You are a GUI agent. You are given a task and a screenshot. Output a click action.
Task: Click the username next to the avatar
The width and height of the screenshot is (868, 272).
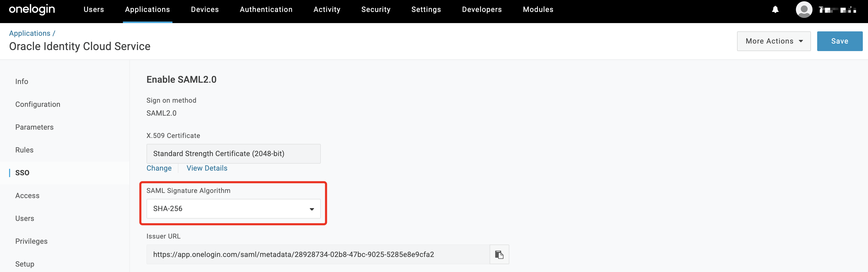tap(837, 9)
